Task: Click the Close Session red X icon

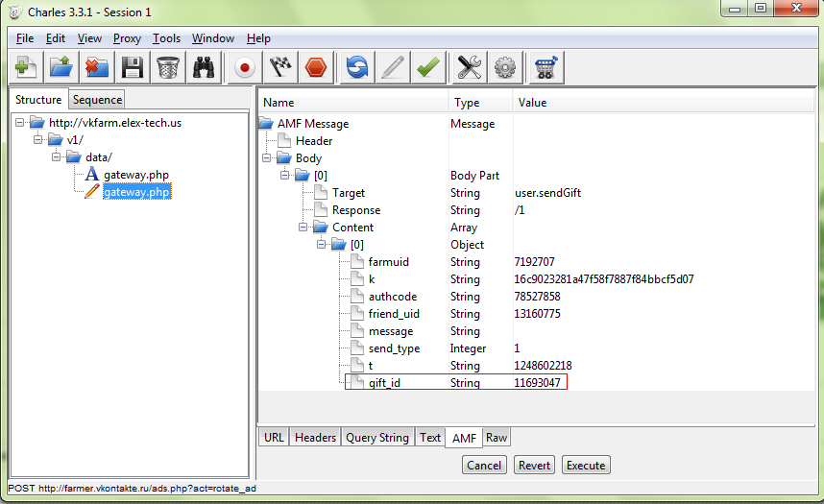Action: click(97, 67)
